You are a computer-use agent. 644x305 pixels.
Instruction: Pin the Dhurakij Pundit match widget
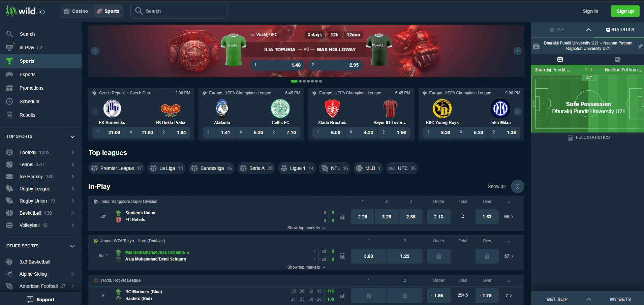pyautogui.click(x=640, y=46)
